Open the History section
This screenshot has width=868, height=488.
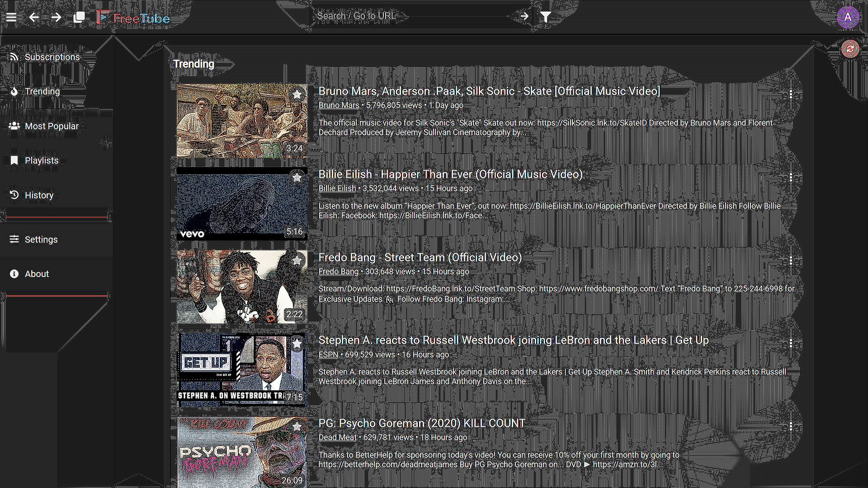[39, 195]
